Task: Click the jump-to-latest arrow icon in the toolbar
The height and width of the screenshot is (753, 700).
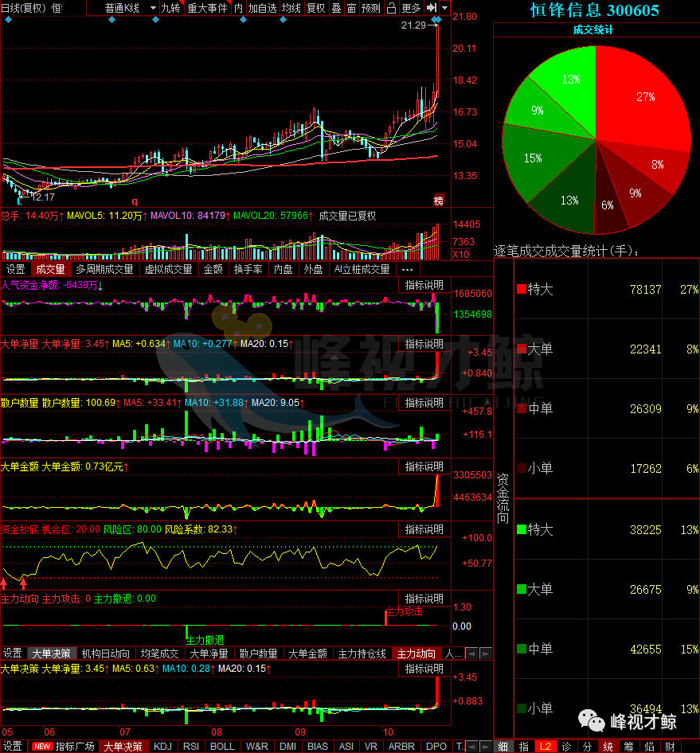Action: [432, 8]
